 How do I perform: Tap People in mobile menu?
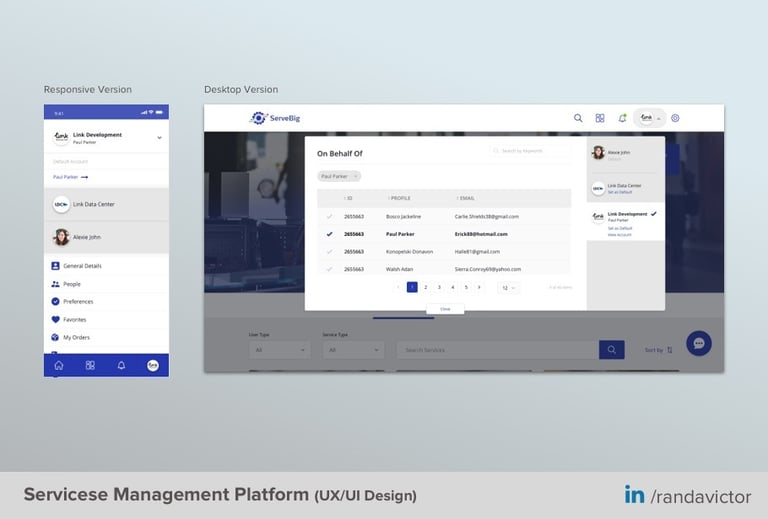72,284
